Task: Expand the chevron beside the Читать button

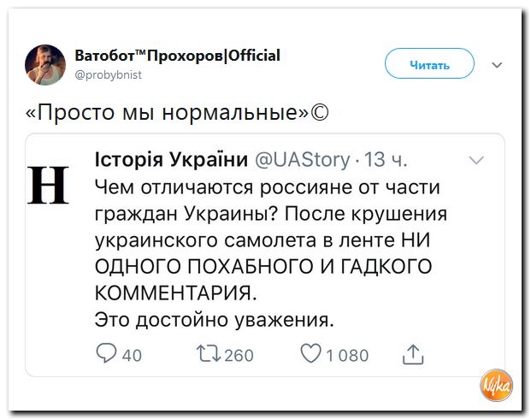Action: click(x=497, y=64)
